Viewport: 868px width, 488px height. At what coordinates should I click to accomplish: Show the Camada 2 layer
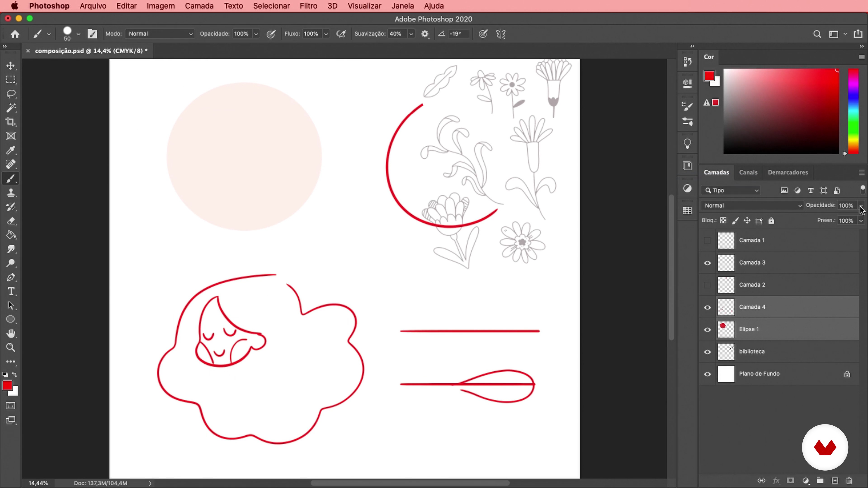pyautogui.click(x=707, y=285)
